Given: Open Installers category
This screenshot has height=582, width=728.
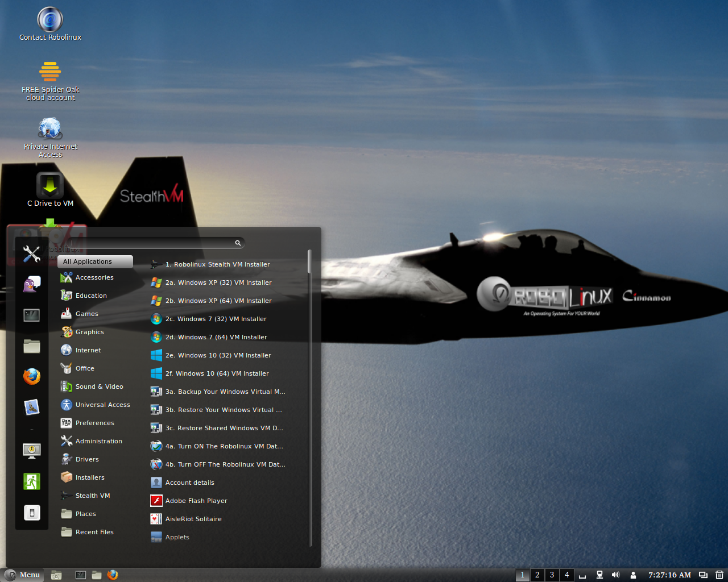Looking at the screenshot, I should coord(95,477).
